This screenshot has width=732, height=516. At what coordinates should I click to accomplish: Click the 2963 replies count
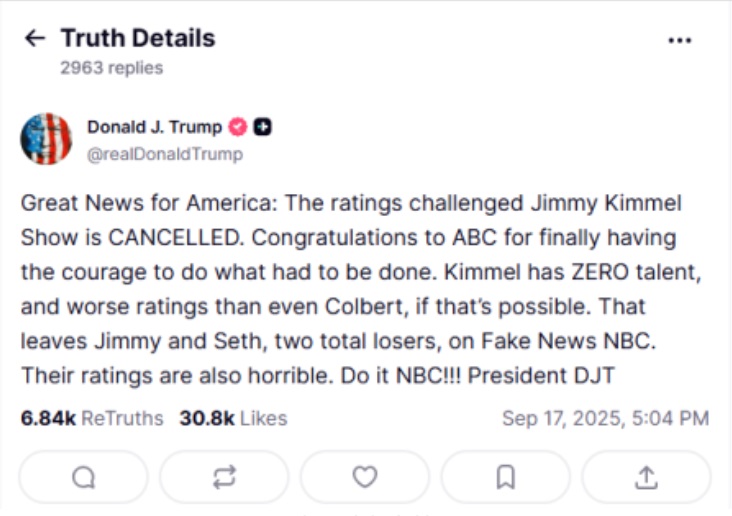[112, 68]
